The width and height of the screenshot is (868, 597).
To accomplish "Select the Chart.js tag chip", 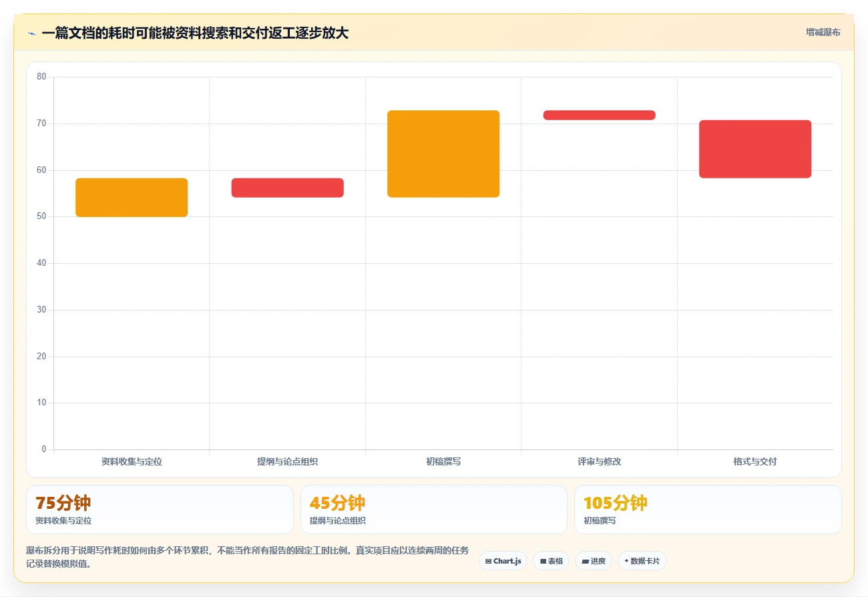I will (503, 561).
